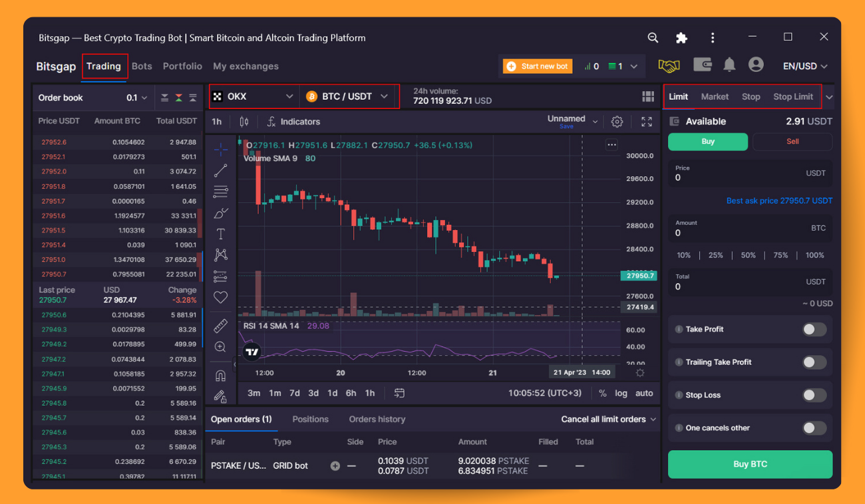Open the Indicators button
The width and height of the screenshot is (865, 504).
[x=293, y=122]
